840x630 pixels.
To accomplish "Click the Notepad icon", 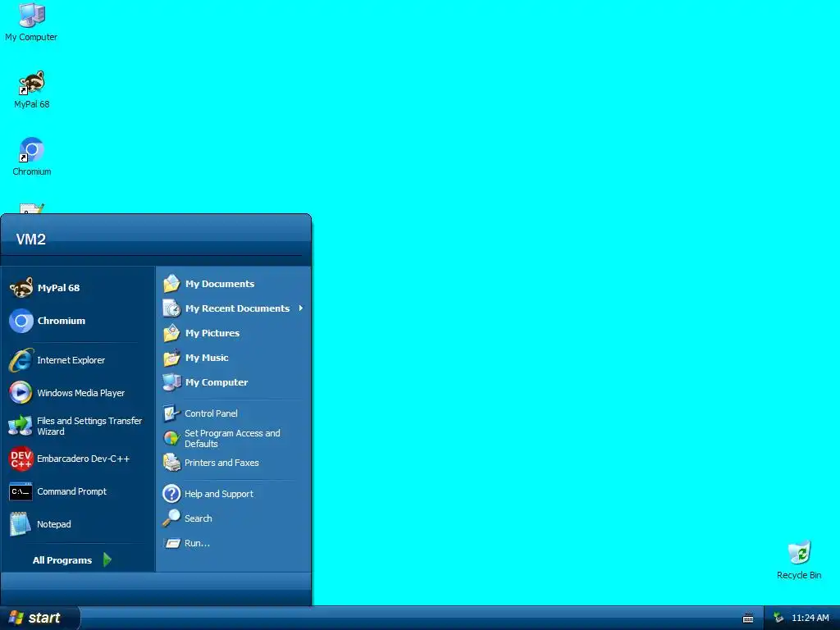I will coord(21,524).
